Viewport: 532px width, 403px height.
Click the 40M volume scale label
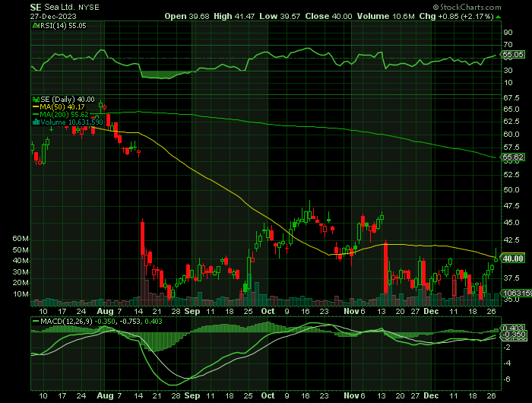click(x=21, y=261)
